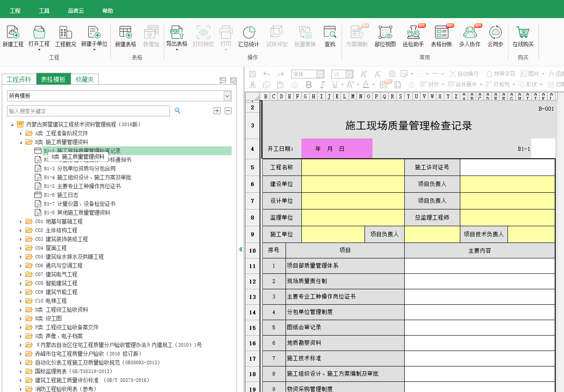The width and height of the screenshot is (564, 392).
Task: Open the 帮助 menu
Action: coord(108,11)
